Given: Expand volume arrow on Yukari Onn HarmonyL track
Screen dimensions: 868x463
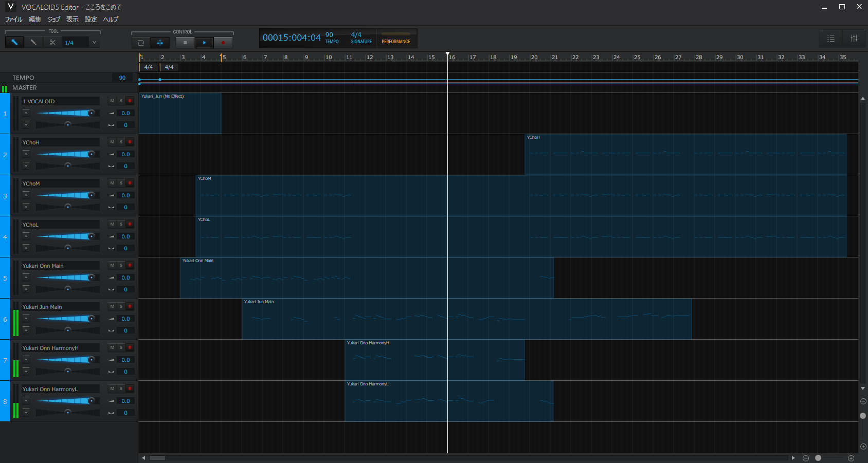Looking at the screenshot, I should point(26,400).
